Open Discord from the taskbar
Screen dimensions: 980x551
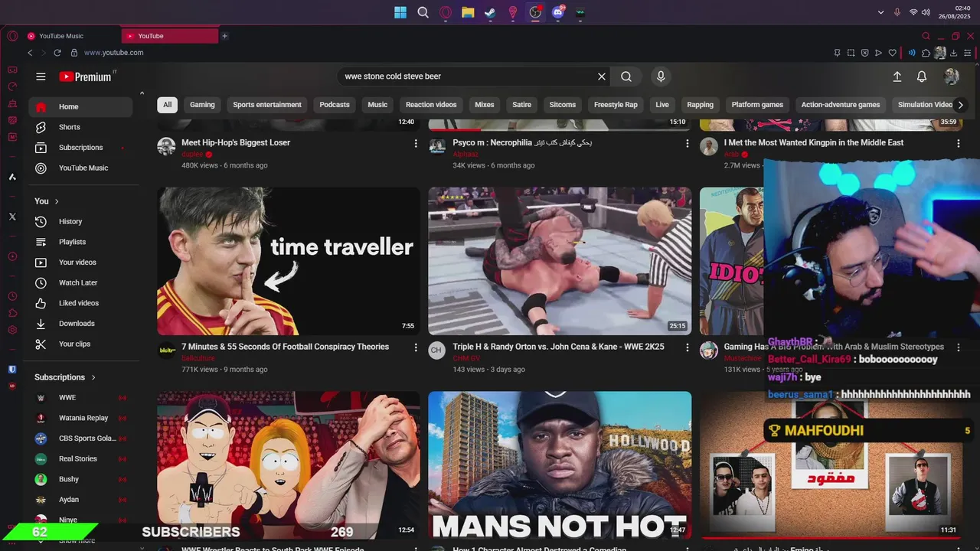(558, 12)
